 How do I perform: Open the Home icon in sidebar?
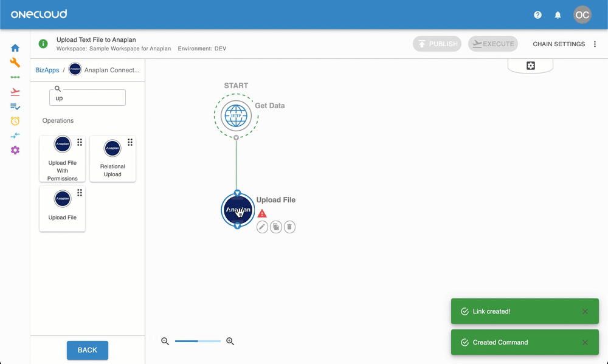tap(15, 48)
